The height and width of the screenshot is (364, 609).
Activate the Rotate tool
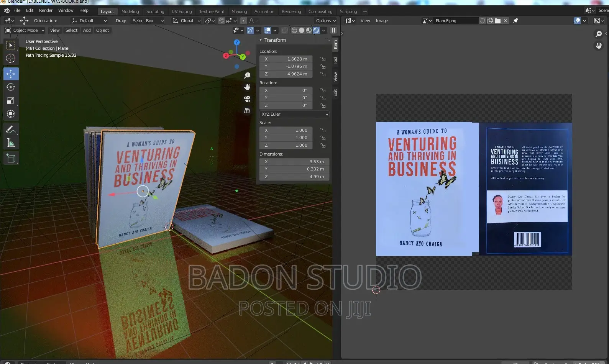click(x=11, y=87)
